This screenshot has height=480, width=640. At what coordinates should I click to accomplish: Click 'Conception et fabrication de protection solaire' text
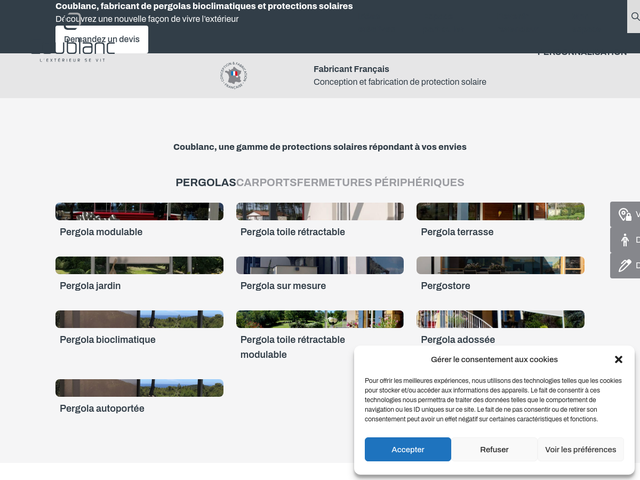(x=400, y=82)
